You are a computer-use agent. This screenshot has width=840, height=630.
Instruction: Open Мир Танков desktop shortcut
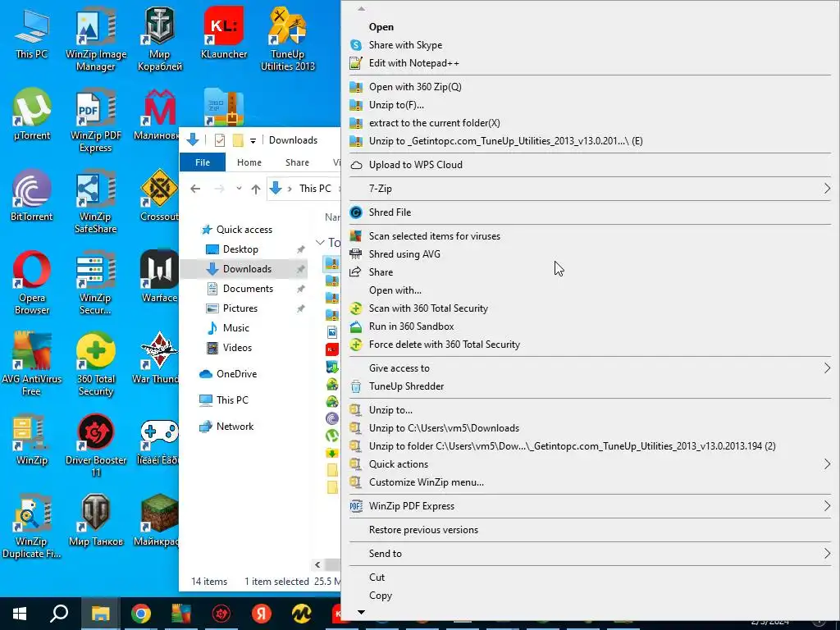[x=96, y=521]
